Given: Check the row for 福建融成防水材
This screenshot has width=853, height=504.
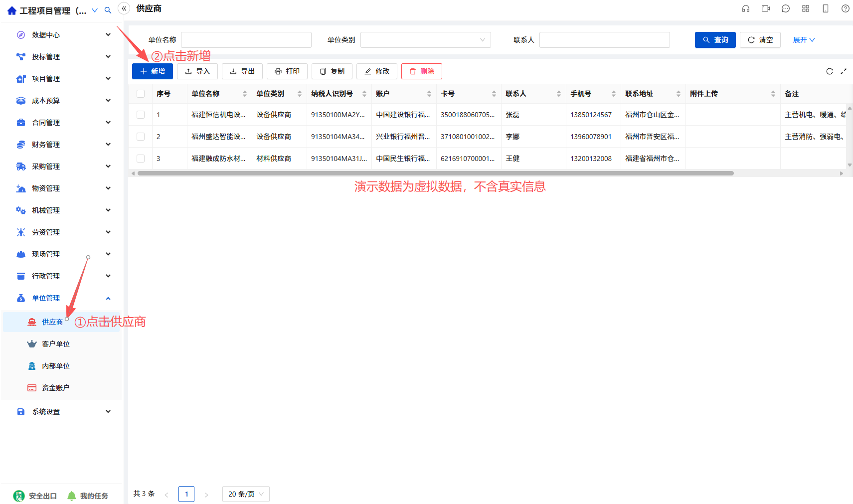Looking at the screenshot, I should click(141, 159).
